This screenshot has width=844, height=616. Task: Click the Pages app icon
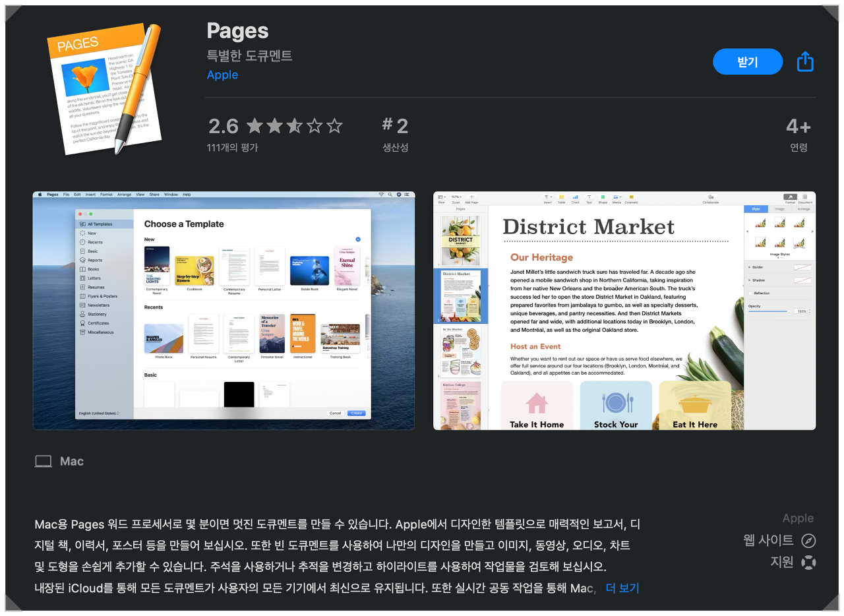(x=105, y=90)
